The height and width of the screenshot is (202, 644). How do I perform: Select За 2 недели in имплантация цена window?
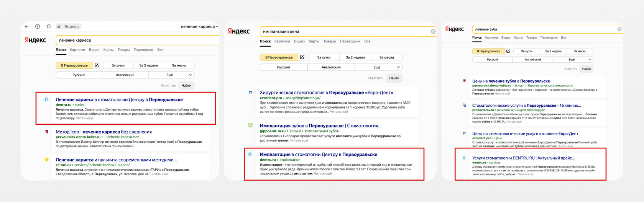coord(355,57)
